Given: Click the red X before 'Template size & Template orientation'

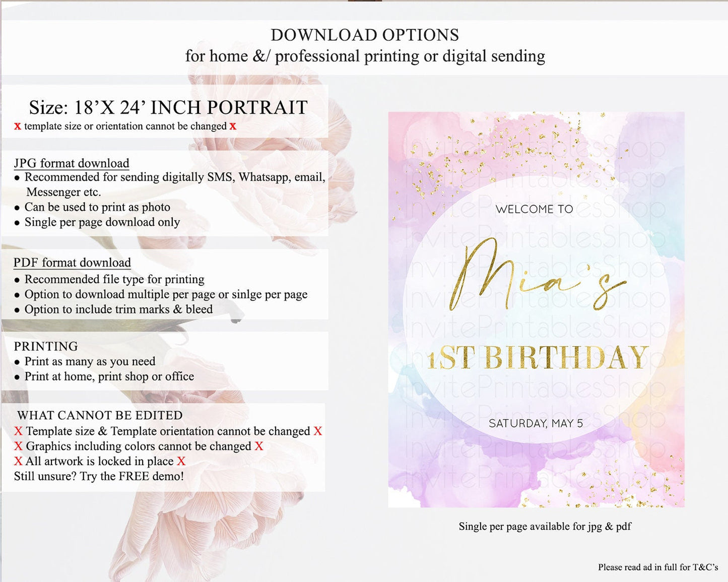Looking at the screenshot, I should click(18, 431).
